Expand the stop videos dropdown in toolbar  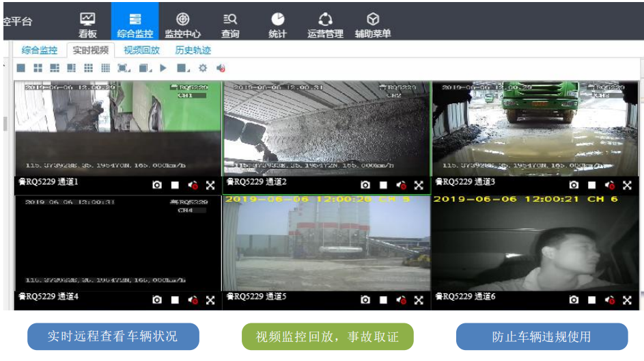pos(183,68)
